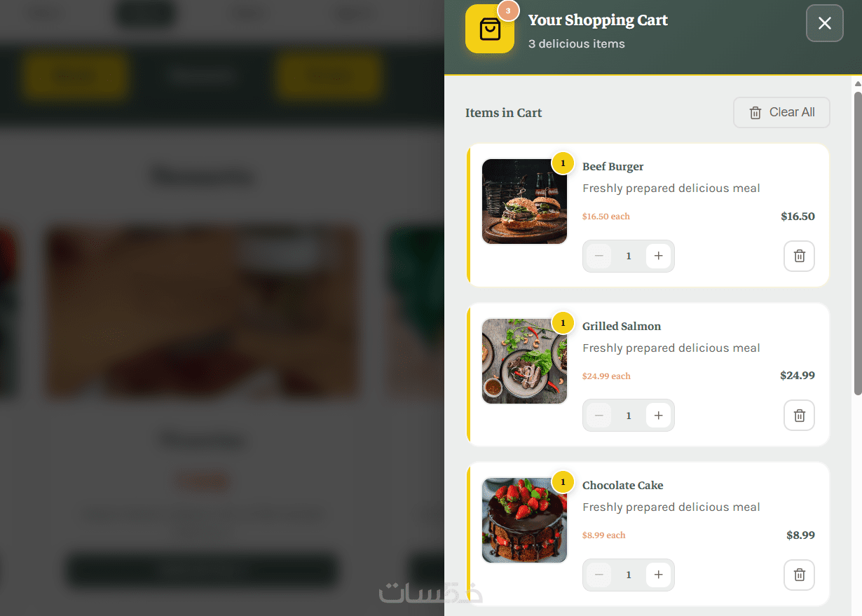Clear all items from cart
Screen dimensions: 862x616
point(781,112)
